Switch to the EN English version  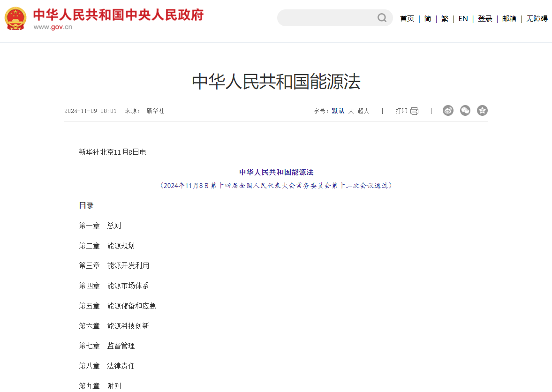[463, 18]
